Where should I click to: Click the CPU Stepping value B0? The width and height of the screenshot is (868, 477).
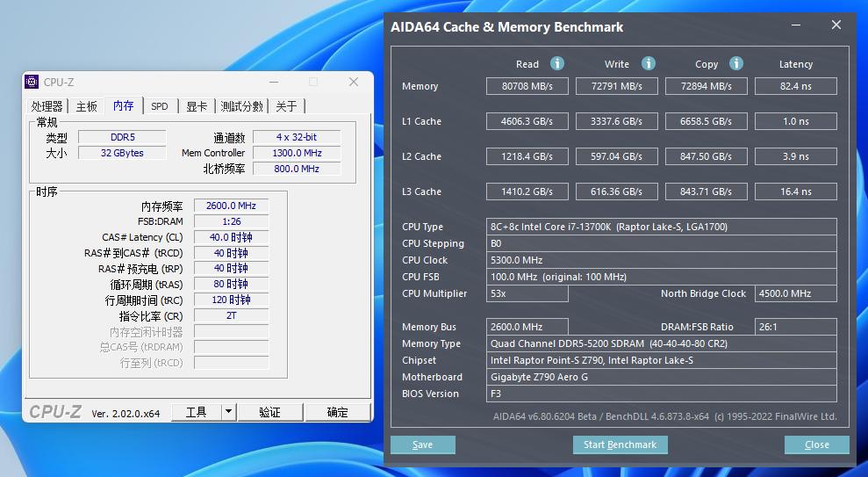coord(662,243)
